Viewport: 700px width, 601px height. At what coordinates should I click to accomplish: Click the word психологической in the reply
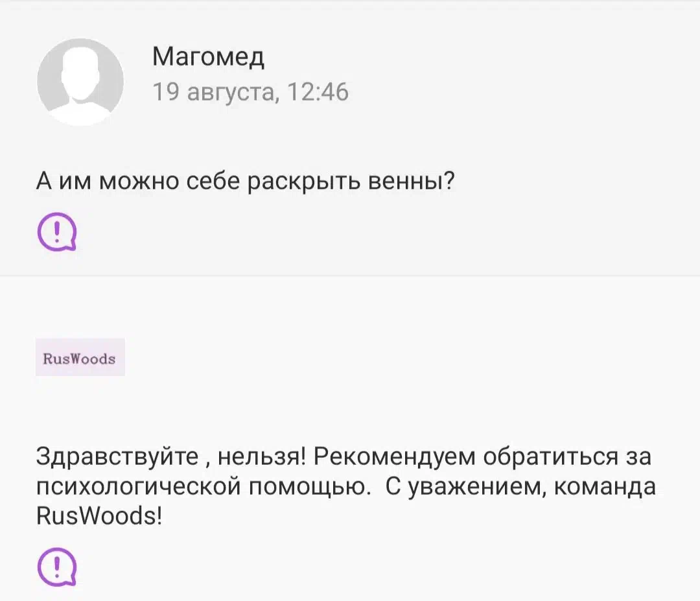[139, 487]
